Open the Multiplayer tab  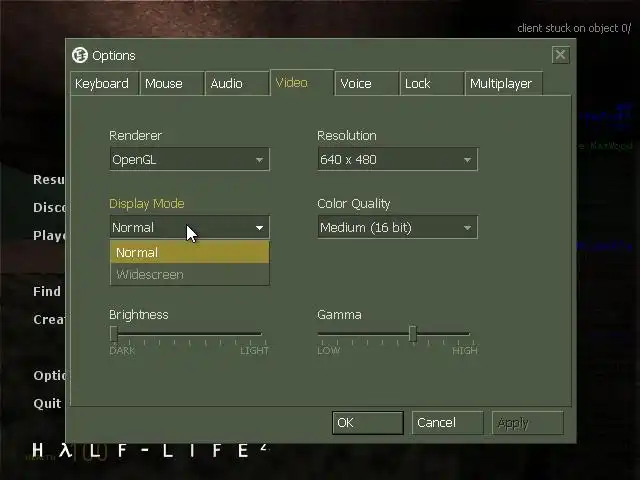tap(504, 83)
